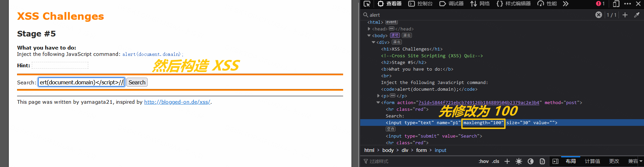
Task: Toggle dark color scheme simulation (moon icon)
Action: pos(531,161)
